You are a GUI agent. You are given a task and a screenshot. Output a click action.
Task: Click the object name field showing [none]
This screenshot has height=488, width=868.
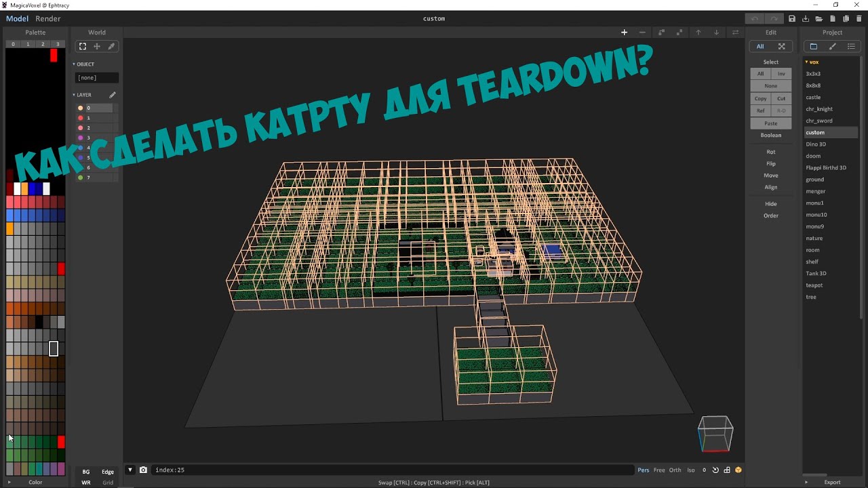(96, 78)
